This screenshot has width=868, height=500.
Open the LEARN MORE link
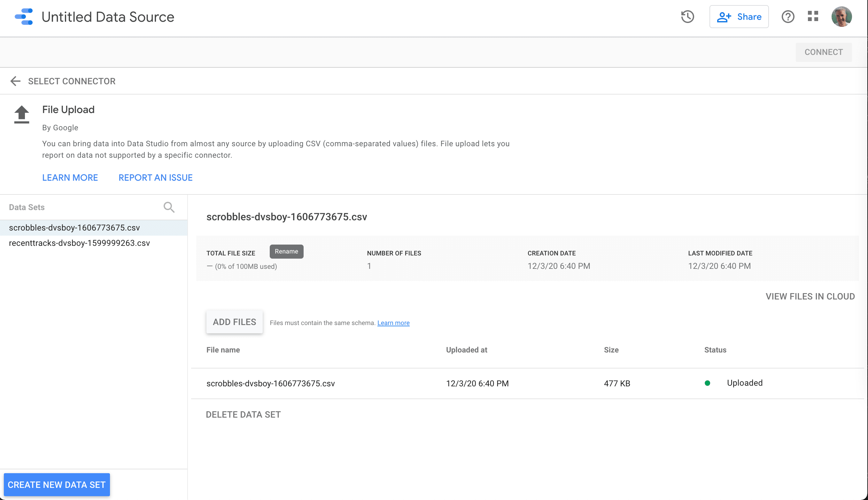70,178
